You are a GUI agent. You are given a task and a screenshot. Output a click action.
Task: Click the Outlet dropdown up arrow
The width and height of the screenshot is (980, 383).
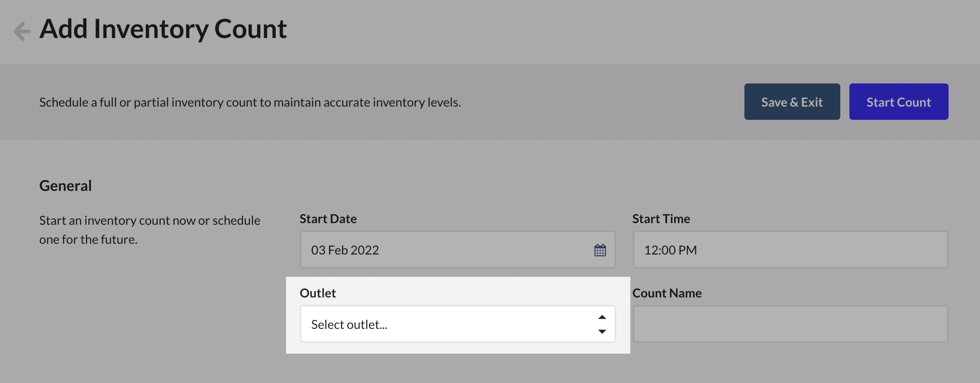click(602, 317)
